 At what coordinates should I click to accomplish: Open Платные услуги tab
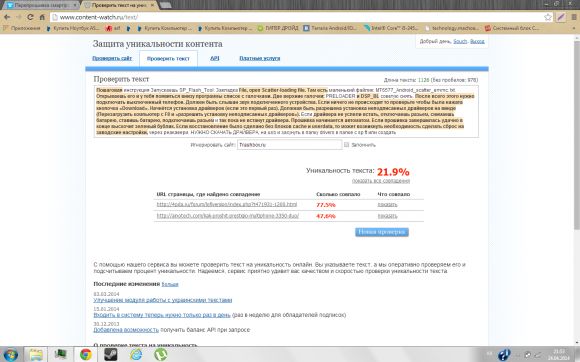coord(260,58)
